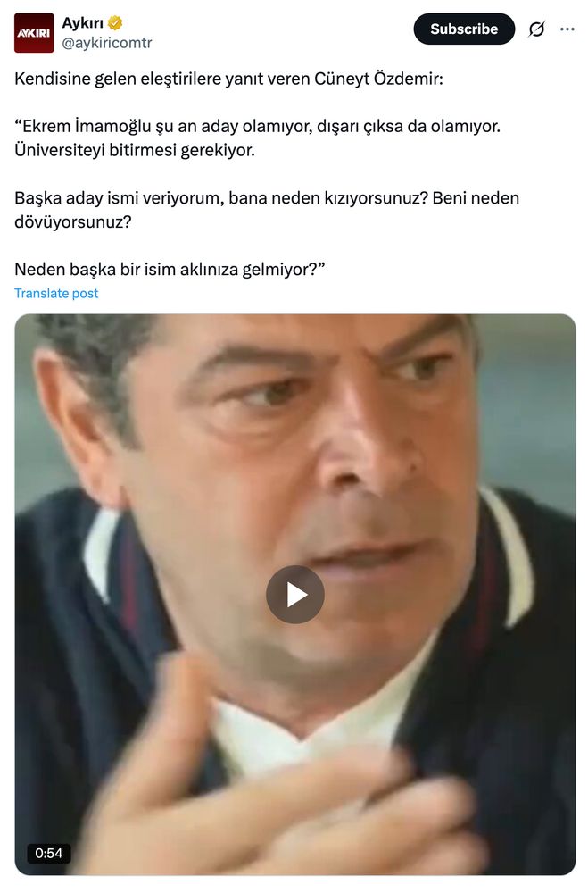Play the video with center play icon

point(294,595)
